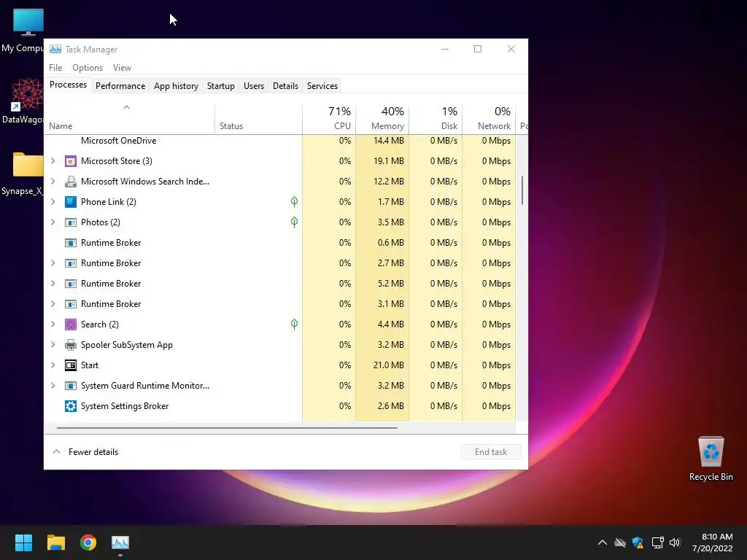
Task: Click the System Guard Runtime Monitor icon
Action: pyautogui.click(x=71, y=386)
